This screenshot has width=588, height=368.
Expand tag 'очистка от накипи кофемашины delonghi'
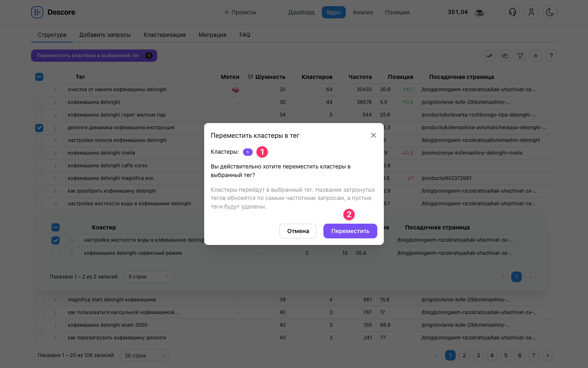tap(56, 90)
